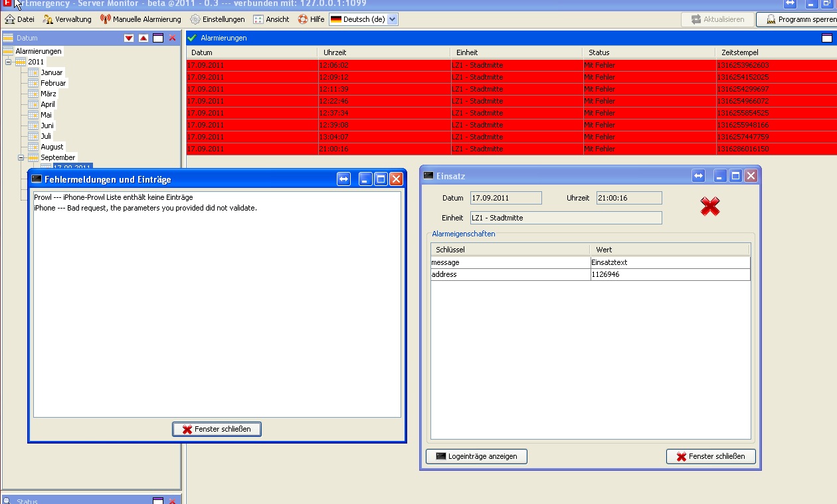Open the Deutsch (de) language dropdown

[x=392, y=19]
